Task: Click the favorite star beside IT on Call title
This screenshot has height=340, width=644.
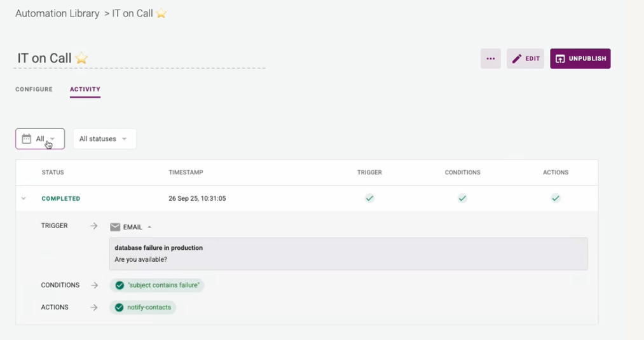Action: coord(82,58)
